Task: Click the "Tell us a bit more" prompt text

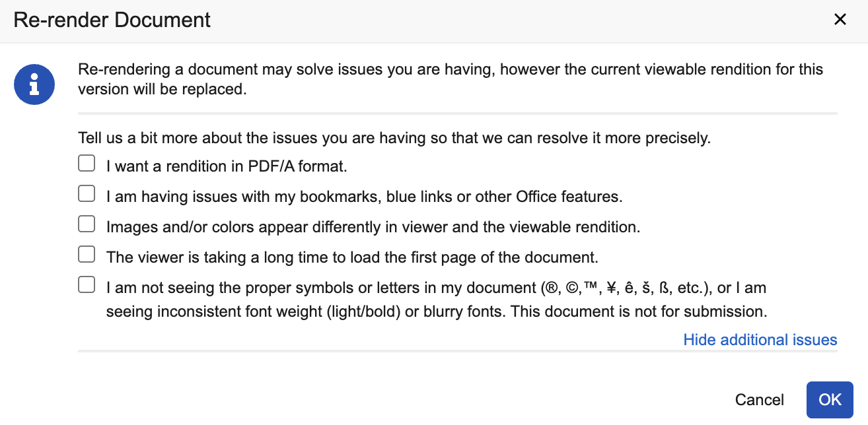Action: click(x=394, y=139)
